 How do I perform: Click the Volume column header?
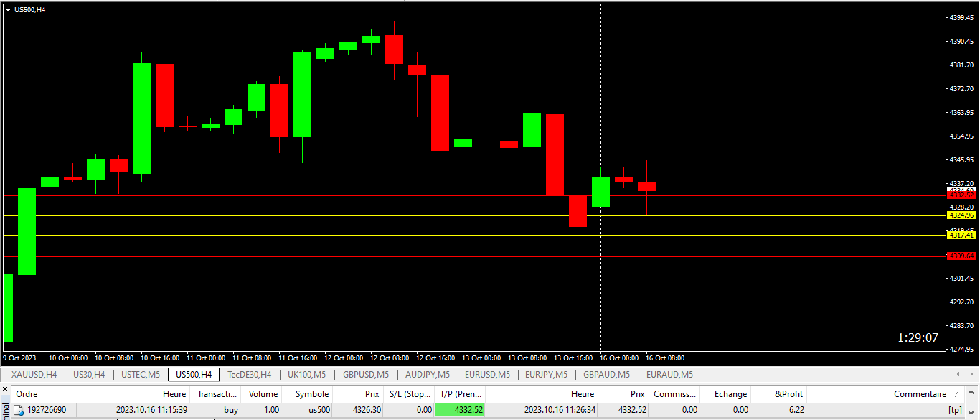pyautogui.click(x=263, y=394)
